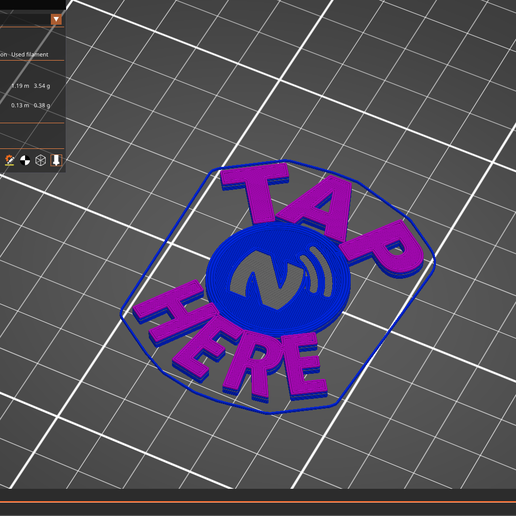Toggle the center of gravity icon
The image size is (516, 516).
coord(25,160)
